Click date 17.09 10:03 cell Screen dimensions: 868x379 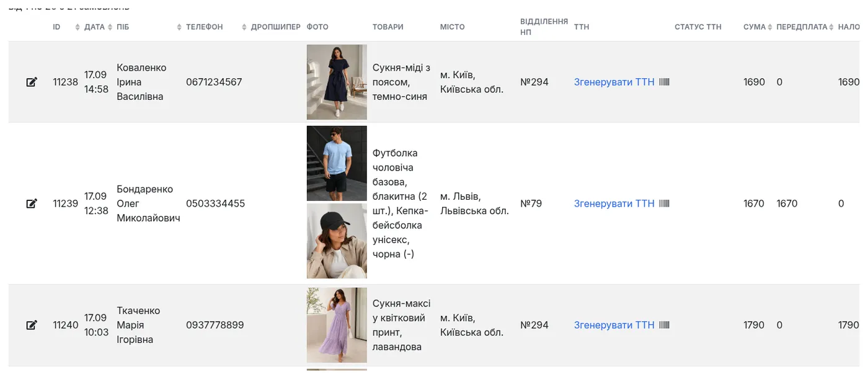[96, 325]
